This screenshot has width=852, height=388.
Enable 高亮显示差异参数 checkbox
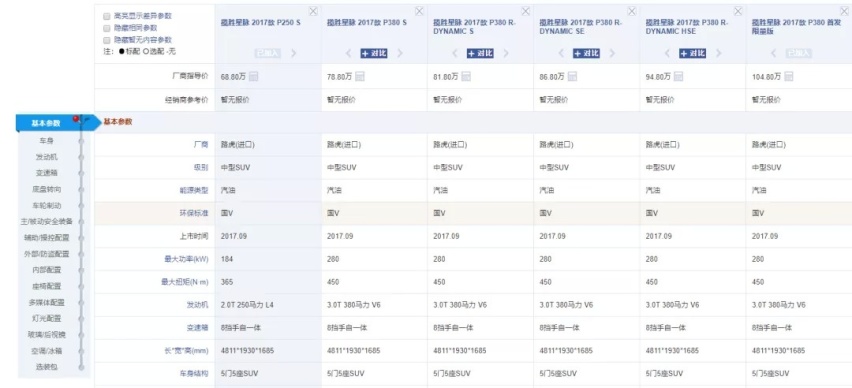tap(107, 16)
